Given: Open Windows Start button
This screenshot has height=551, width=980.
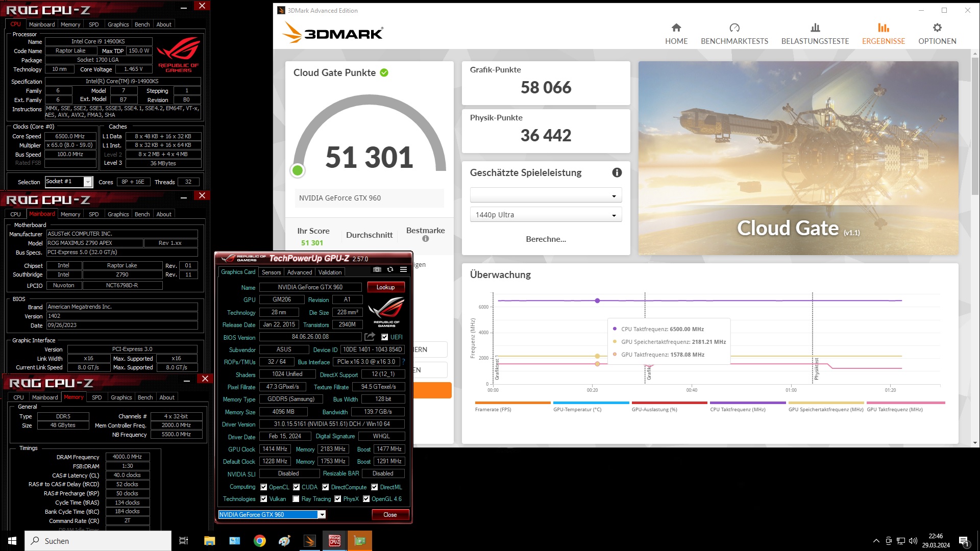Looking at the screenshot, I should [x=12, y=541].
